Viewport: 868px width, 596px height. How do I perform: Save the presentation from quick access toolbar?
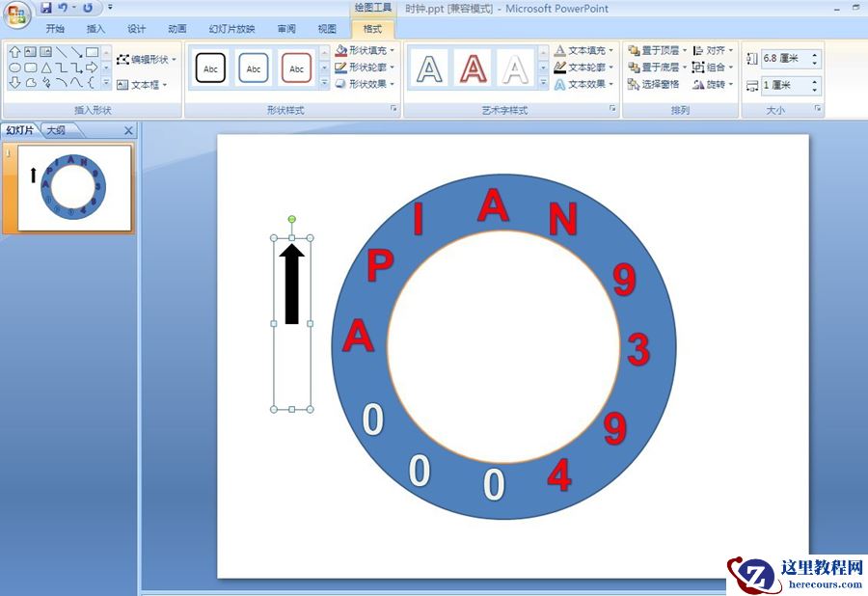(46, 8)
